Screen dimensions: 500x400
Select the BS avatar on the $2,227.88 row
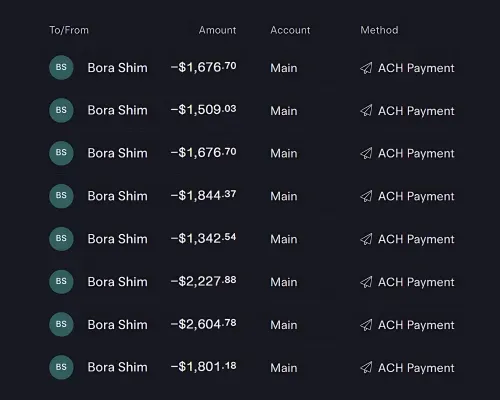(61, 282)
